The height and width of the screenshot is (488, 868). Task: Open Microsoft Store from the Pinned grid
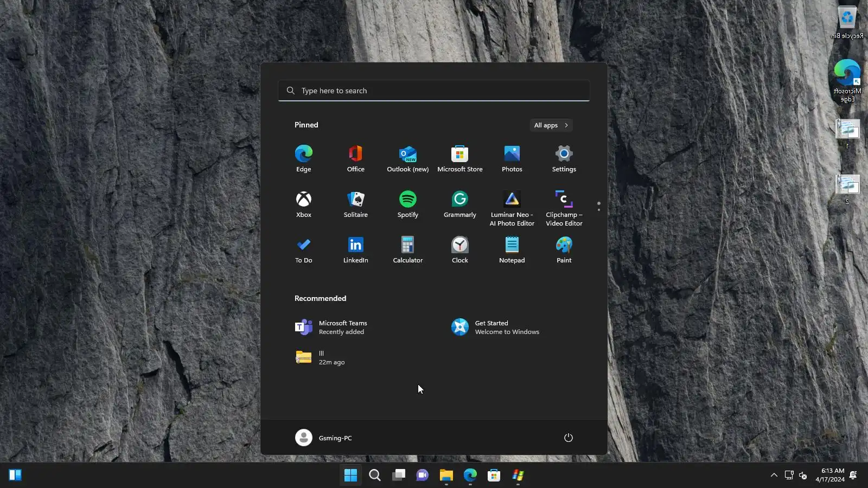[x=460, y=159]
